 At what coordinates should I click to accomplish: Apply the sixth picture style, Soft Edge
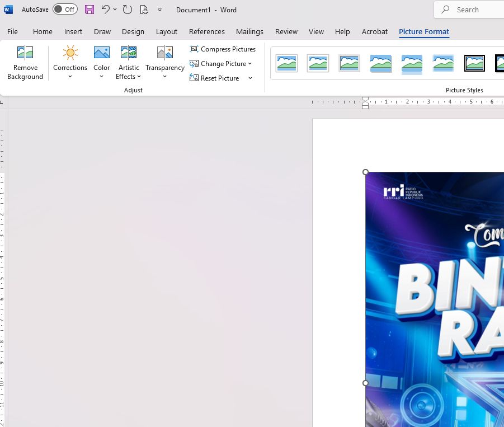tap(443, 63)
